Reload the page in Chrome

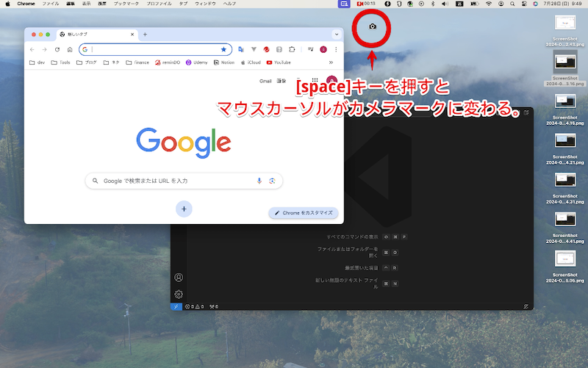[57, 49]
